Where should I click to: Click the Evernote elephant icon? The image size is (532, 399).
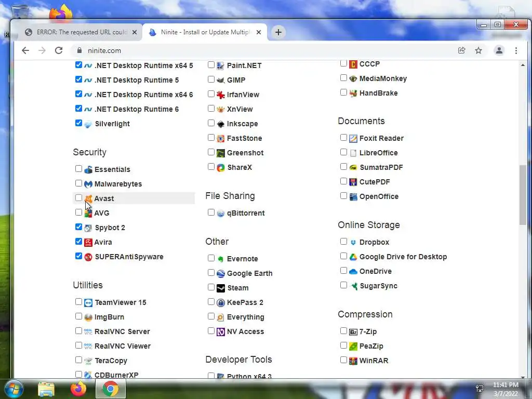[x=220, y=259]
